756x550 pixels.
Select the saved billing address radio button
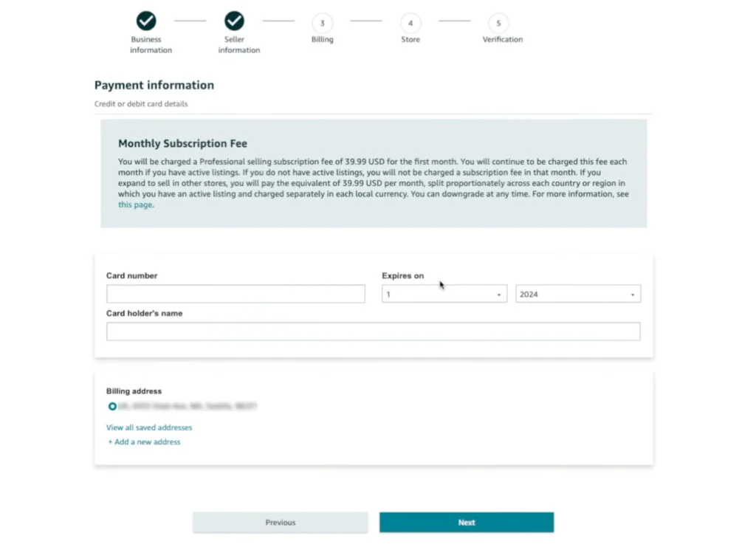tap(112, 406)
